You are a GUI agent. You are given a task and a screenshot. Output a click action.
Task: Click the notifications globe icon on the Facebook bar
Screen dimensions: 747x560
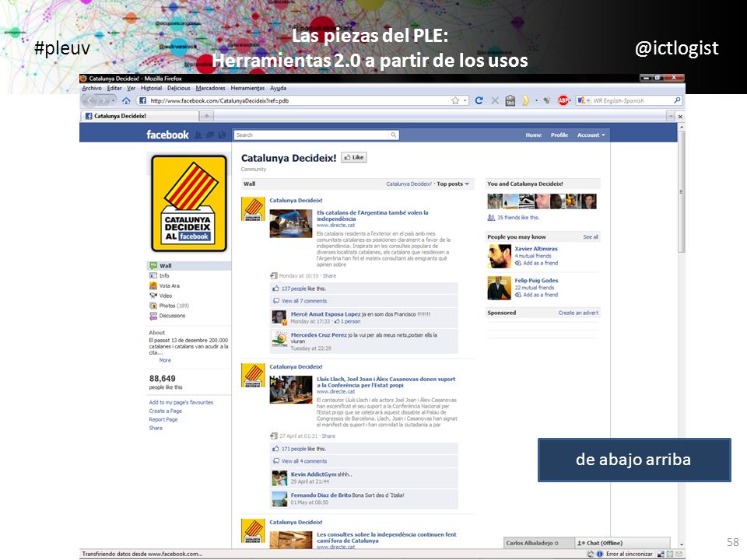pyautogui.click(x=222, y=135)
